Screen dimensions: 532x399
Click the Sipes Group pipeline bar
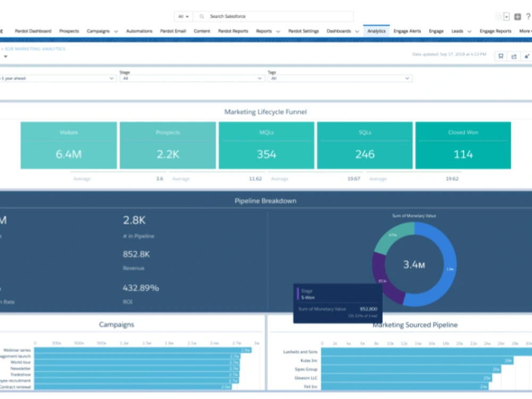click(411, 369)
